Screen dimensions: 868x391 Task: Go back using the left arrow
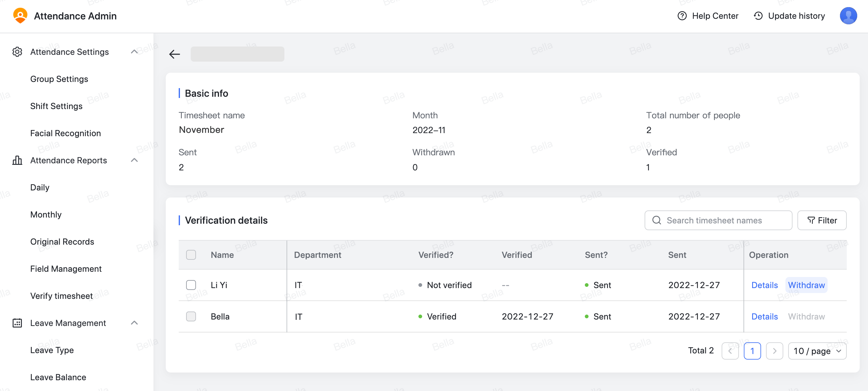(x=174, y=54)
